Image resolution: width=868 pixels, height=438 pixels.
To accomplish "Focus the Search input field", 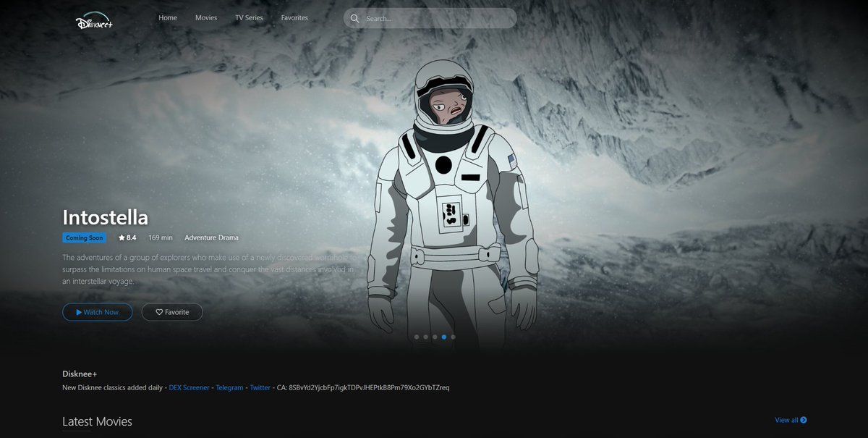I will (x=430, y=18).
